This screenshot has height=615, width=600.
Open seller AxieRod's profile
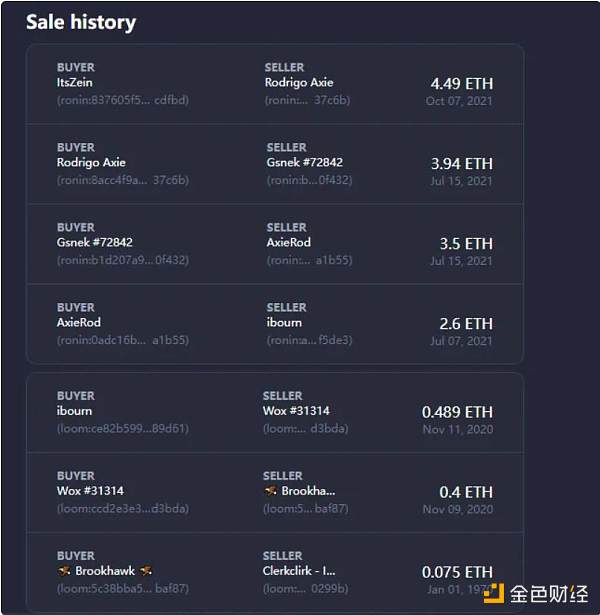[288, 242]
